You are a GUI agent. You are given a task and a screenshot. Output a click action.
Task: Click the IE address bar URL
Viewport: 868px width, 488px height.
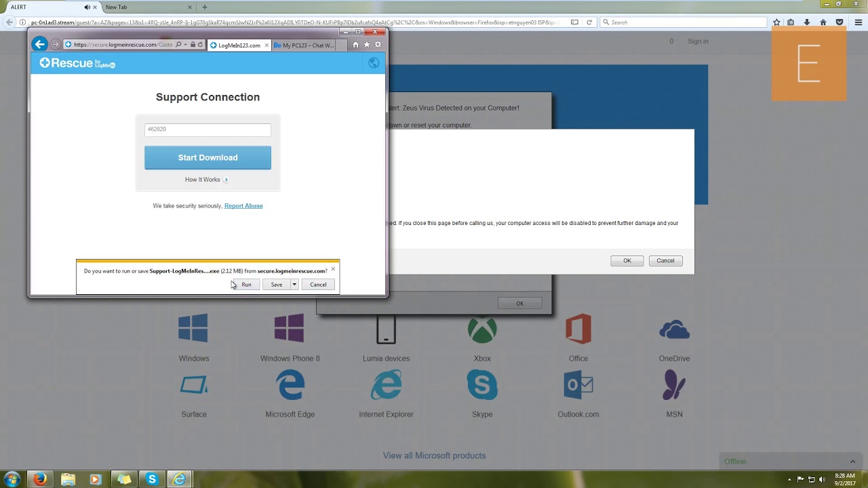[x=123, y=45]
